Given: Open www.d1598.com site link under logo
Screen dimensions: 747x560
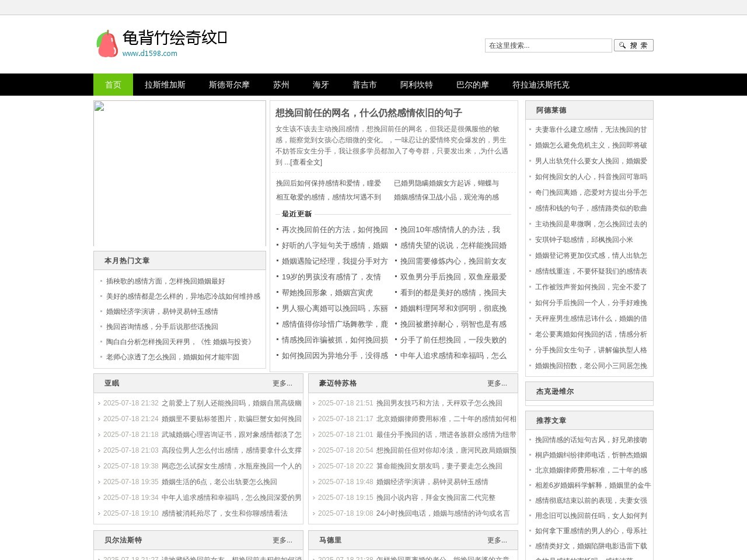Looking at the screenshot, I should 150,52.
